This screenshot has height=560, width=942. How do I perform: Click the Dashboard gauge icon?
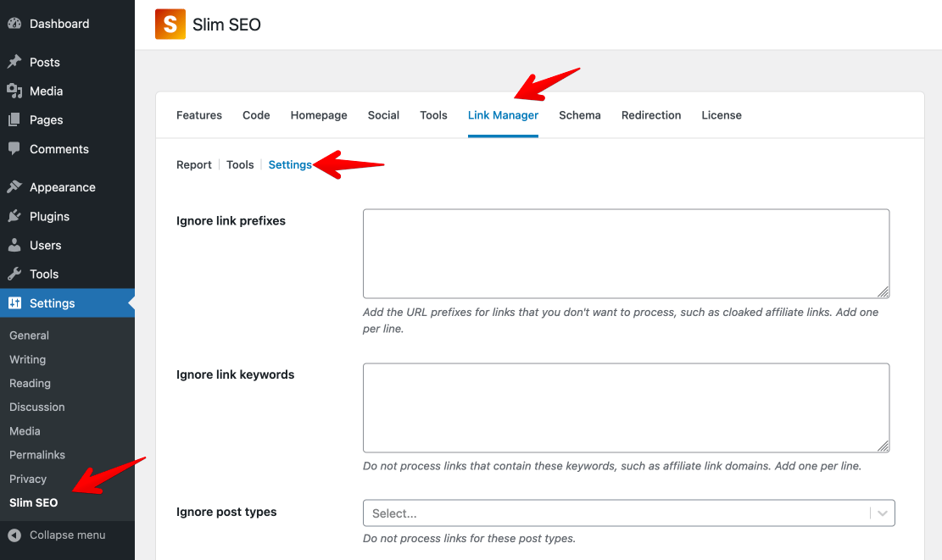pyautogui.click(x=14, y=24)
